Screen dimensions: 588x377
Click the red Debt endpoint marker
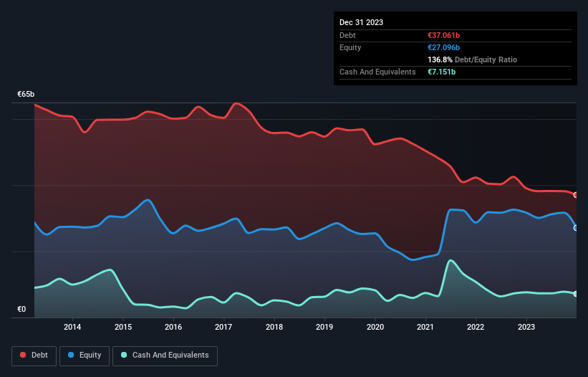pyautogui.click(x=576, y=195)
